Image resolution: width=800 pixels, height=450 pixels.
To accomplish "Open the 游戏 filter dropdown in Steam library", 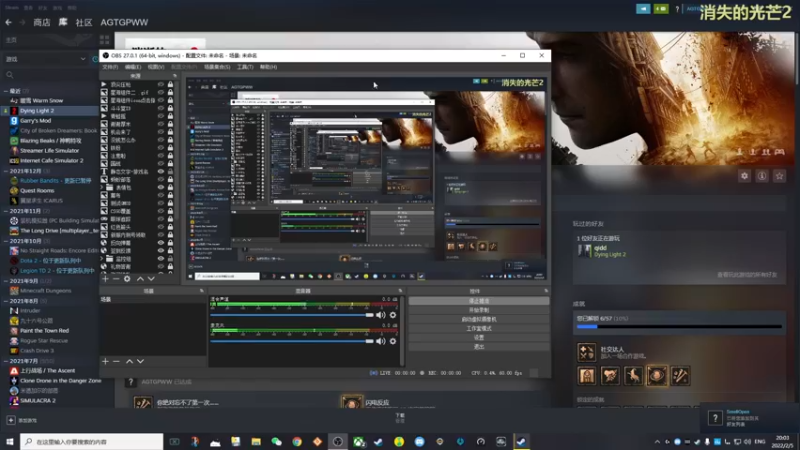I will (x=46, y=59).
